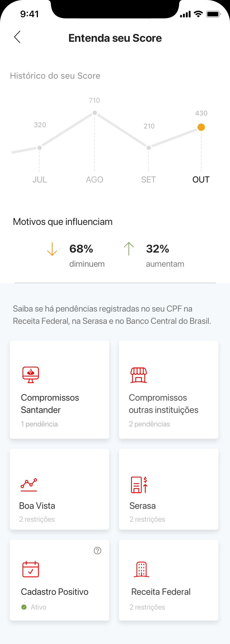
Task: Open the Cadastro Positivo help question-mark icon
Action: 98,551
